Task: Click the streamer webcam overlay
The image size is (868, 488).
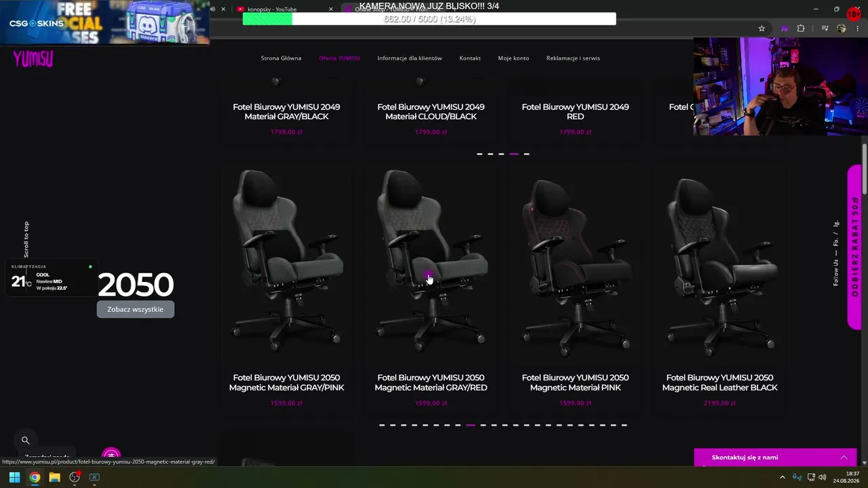Action: [781, 86]
